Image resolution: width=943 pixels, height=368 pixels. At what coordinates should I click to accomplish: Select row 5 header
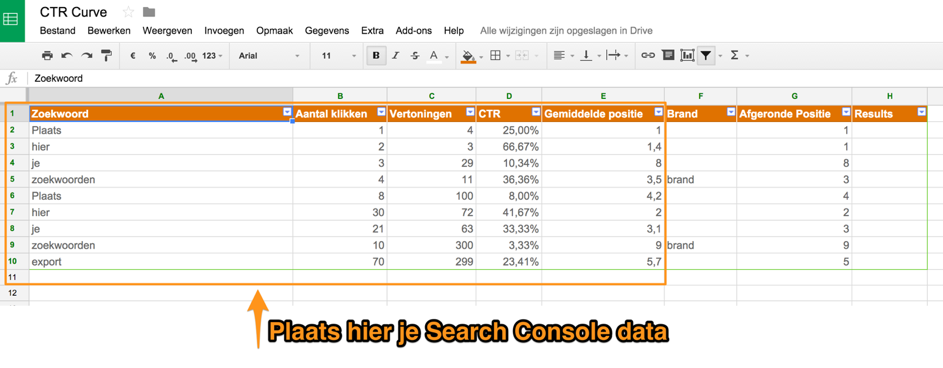pyautogui.click(x=12, y=179)
